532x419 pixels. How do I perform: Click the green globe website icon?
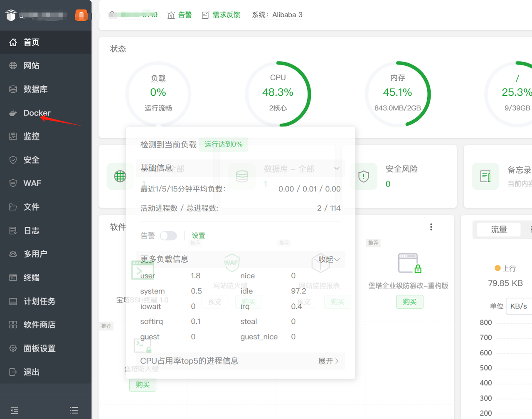[x=120, y=176]
